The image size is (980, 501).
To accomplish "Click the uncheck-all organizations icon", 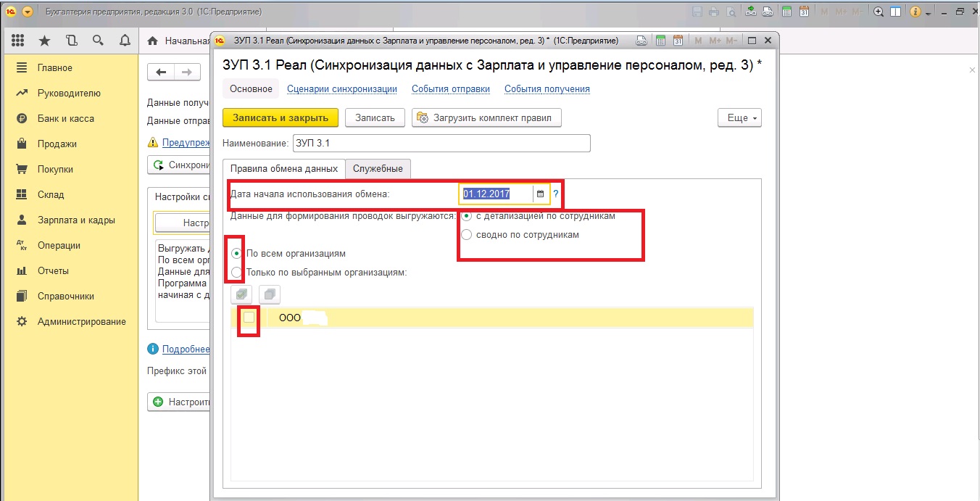I will (x=269, y=294).
